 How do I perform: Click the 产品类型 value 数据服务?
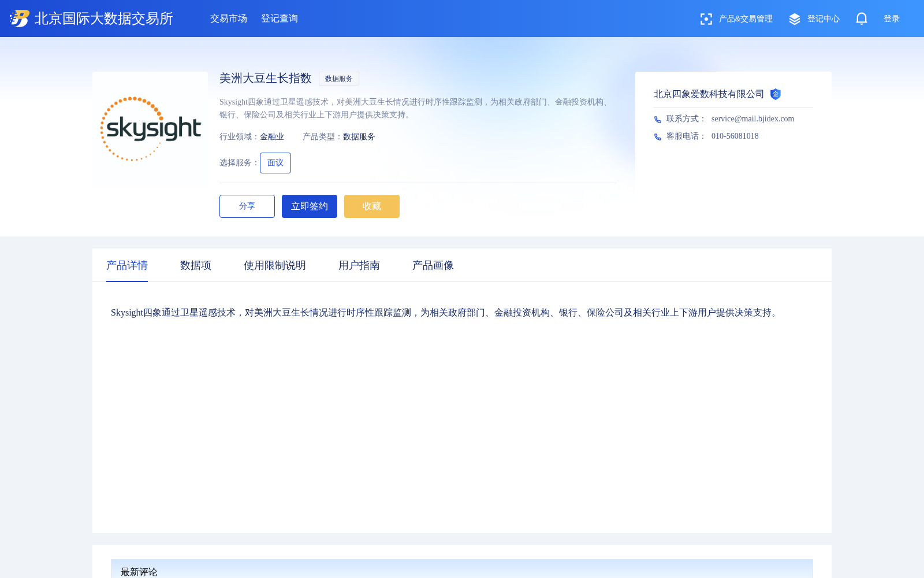(359, 137)
